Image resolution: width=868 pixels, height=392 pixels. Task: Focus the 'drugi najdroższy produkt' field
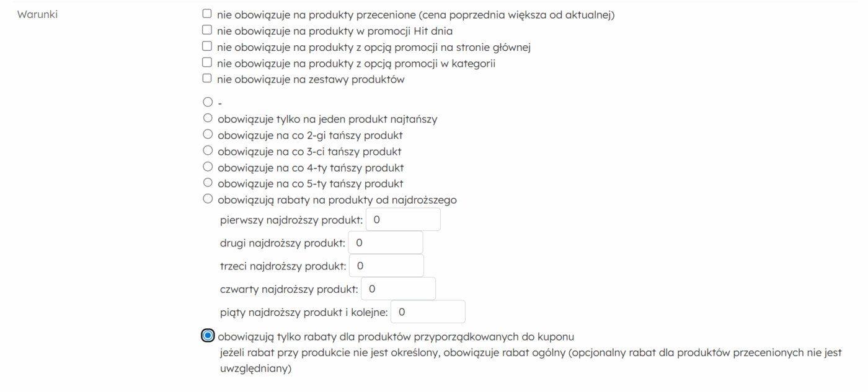click(386, 243)
